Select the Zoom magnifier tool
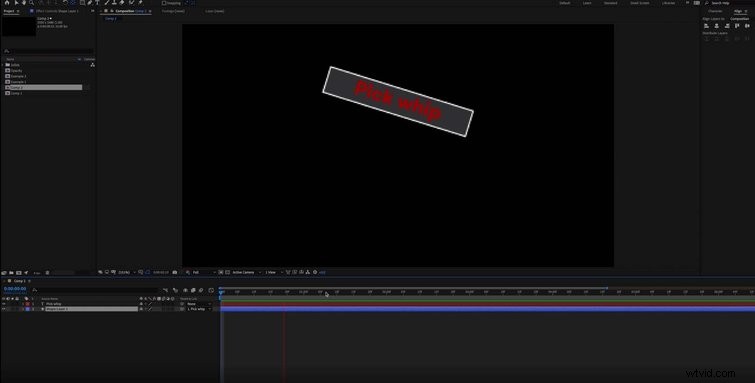 tap(31, 3)
